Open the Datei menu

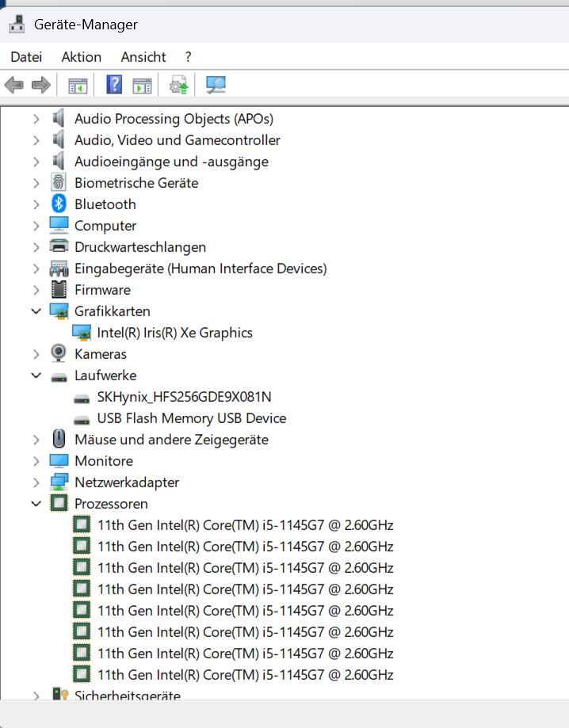[x=26, y=57]
